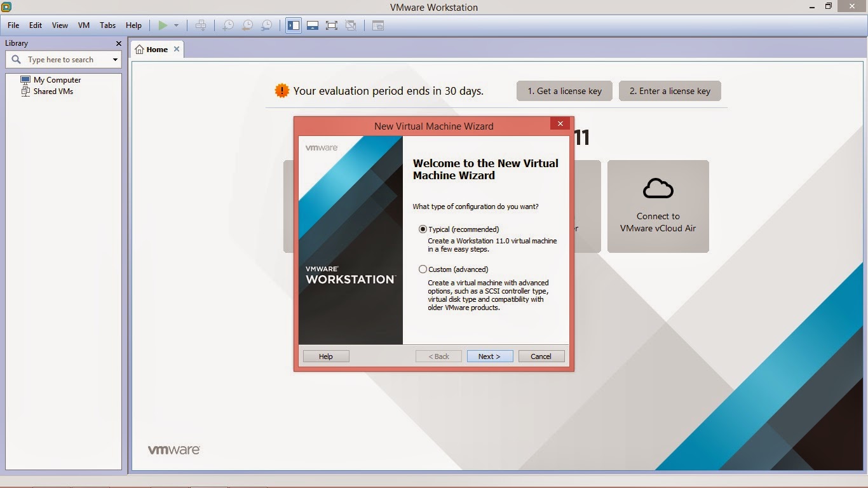Close the Library panel
The image size is (868, 488).
119,43
